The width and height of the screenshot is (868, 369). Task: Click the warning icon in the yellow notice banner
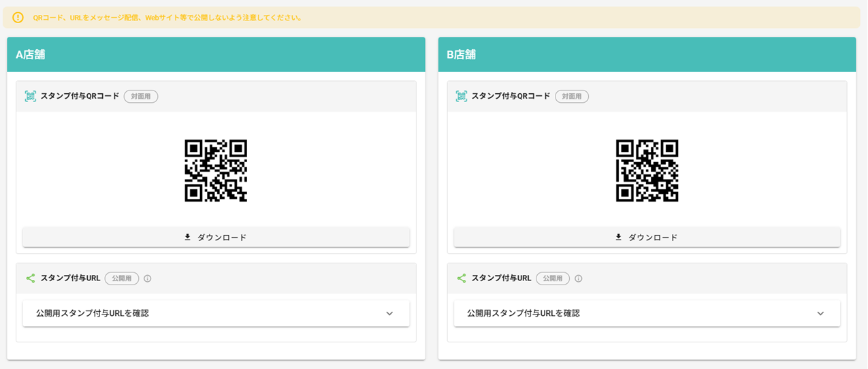(18, 18)
